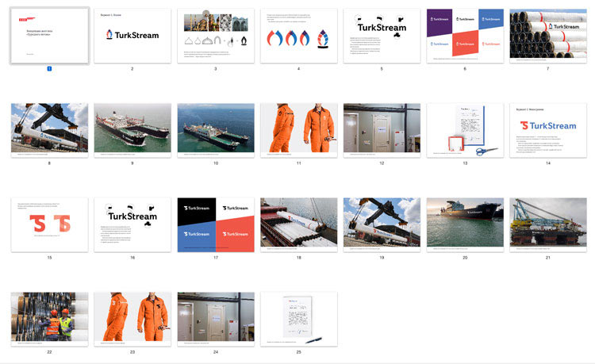Select page 19 crane with pipe thumbnail

coord(382,224)
